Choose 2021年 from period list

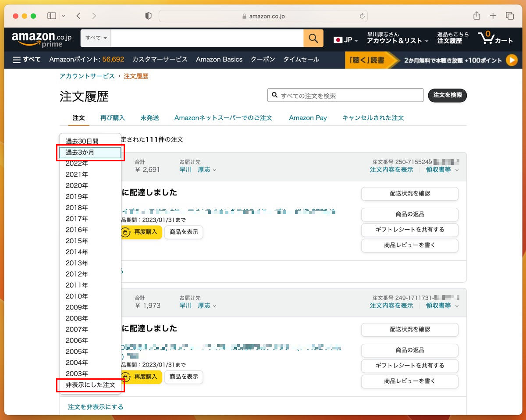[x=90, y=174]
